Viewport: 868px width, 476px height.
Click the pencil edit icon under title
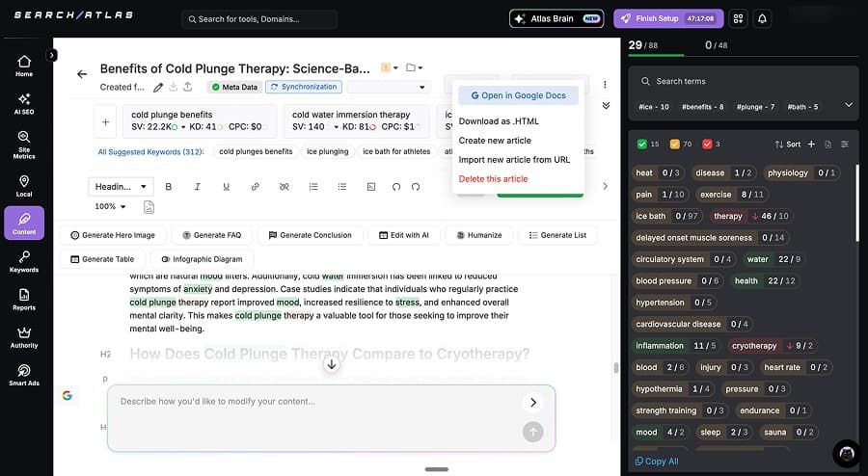[158, 88]
